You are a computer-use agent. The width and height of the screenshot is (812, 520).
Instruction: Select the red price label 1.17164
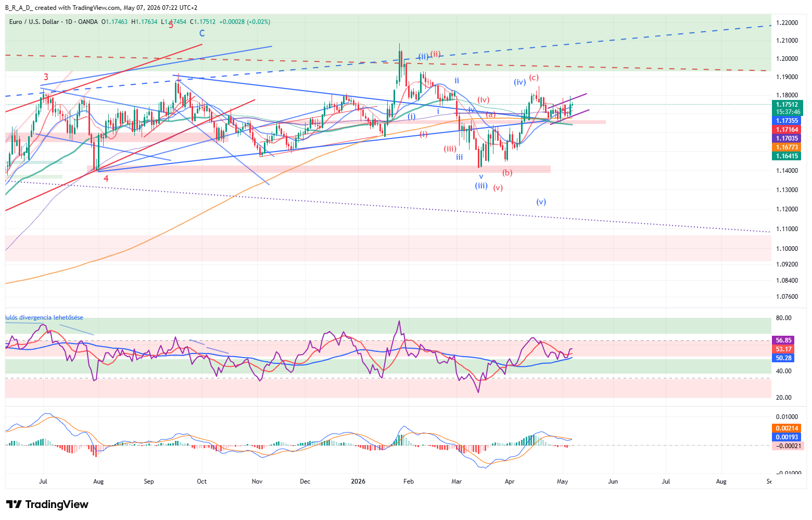tap(788, 130)
